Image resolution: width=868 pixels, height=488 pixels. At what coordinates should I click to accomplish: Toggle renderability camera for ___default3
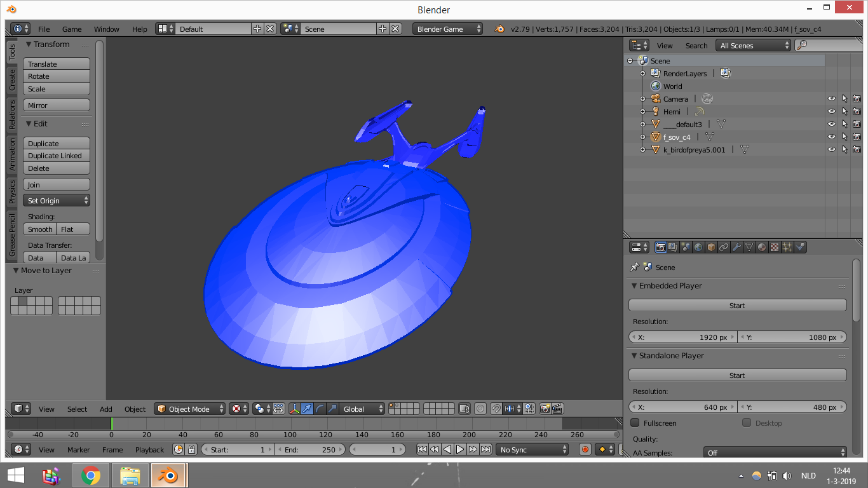[x=857, y=124]
